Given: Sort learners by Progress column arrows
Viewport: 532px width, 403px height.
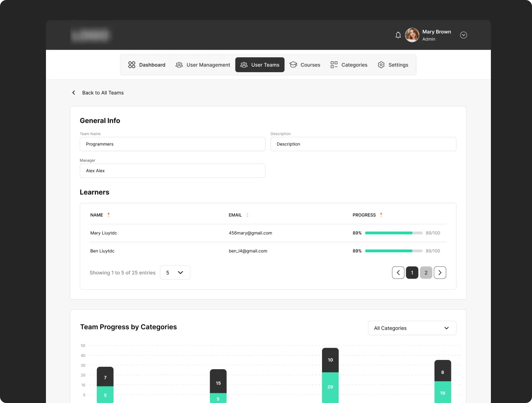Looking at the screenshot, I should [381, 215].
